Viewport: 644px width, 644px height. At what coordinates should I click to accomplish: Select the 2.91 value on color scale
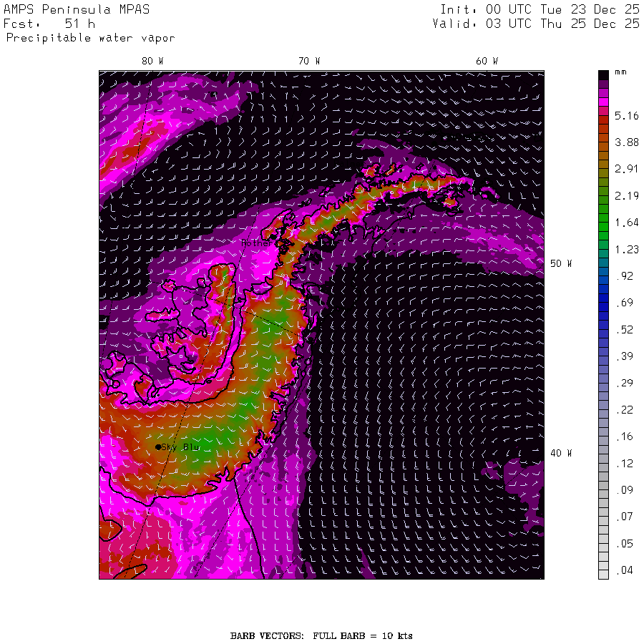coord(626,169)
